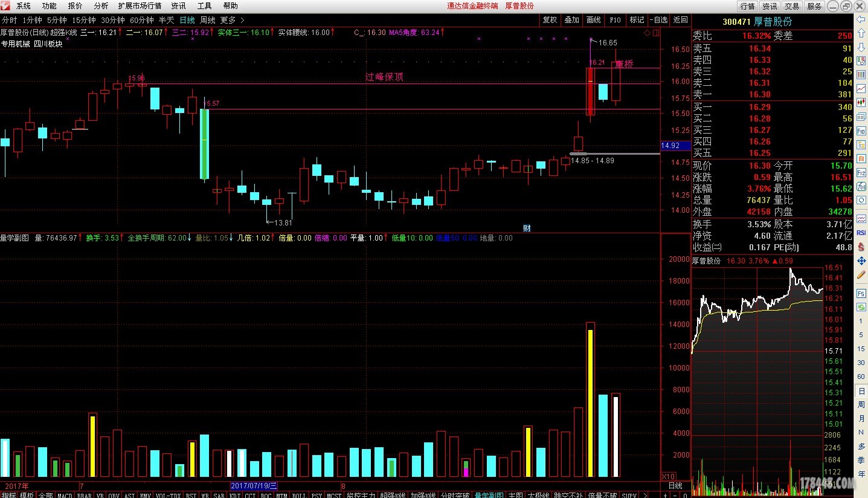Image resolution: width=868 pixels, height=498 pixels.
Task: Switch to 15分钟 period
Action: click(83, 20)
